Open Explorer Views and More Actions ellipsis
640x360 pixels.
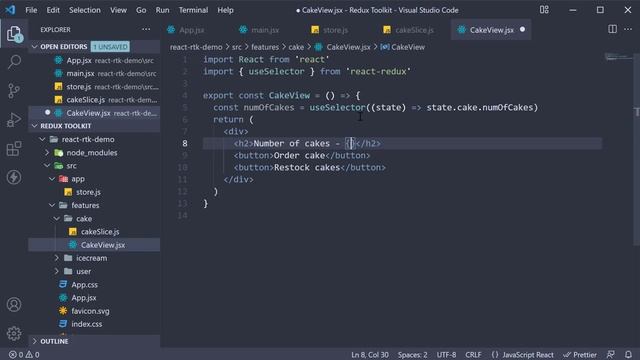[146, 29]
